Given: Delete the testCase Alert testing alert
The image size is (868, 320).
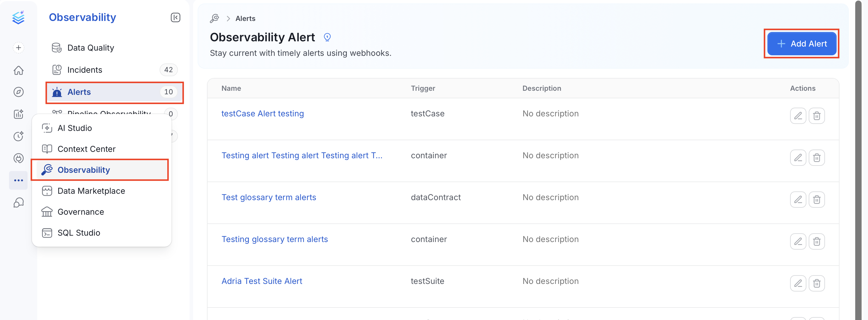Looking at the screenshot, I should pyautogui.click(x=817, y=116).
